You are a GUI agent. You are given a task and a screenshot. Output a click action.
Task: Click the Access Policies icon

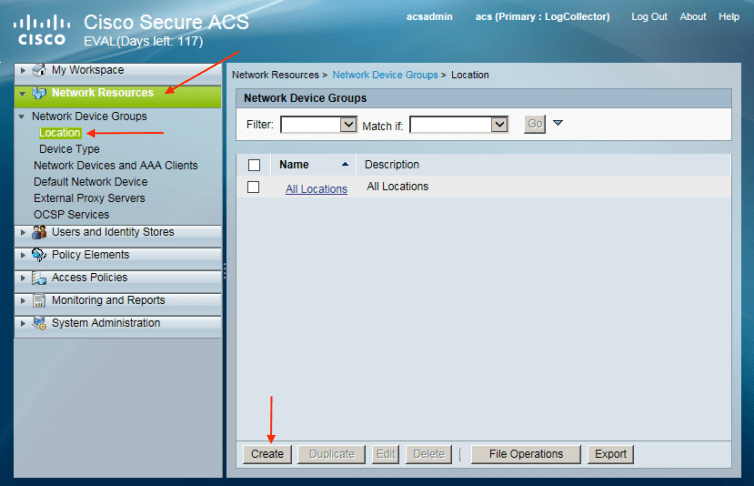point(40,278)
